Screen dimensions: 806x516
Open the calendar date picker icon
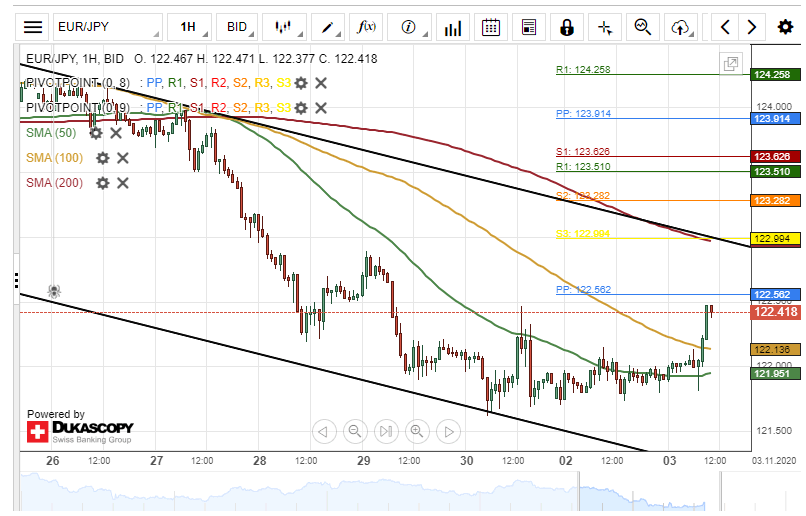coord(490,27)
